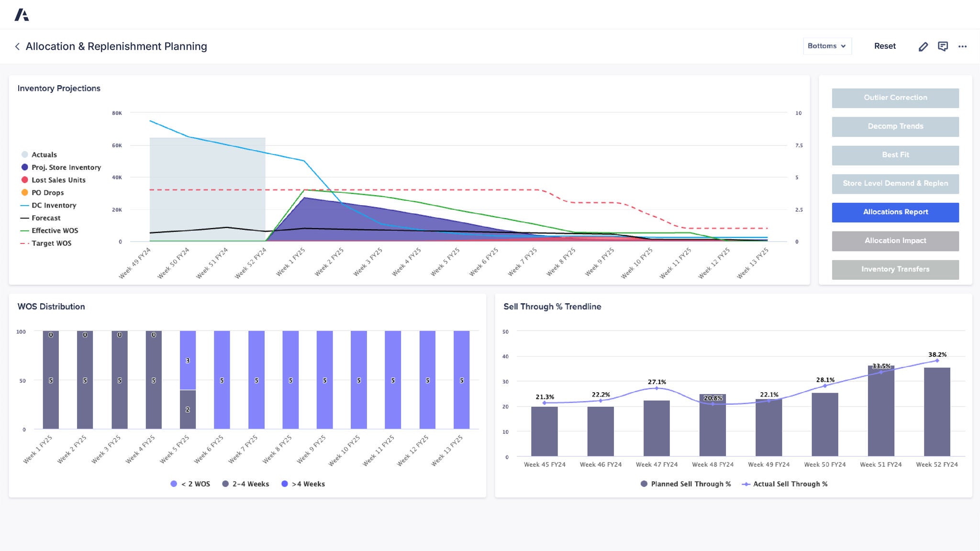Open the Inventory Transfers report

[x=895, y=269]
